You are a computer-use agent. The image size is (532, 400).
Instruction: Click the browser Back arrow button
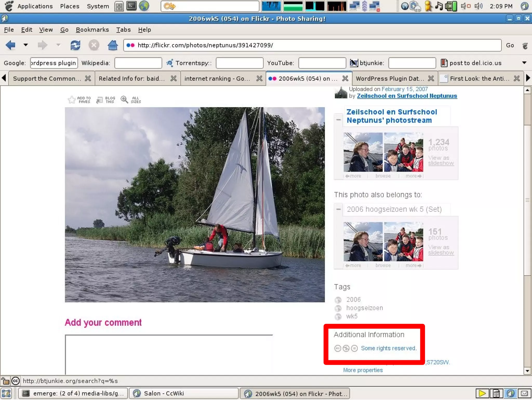point(11,45)
